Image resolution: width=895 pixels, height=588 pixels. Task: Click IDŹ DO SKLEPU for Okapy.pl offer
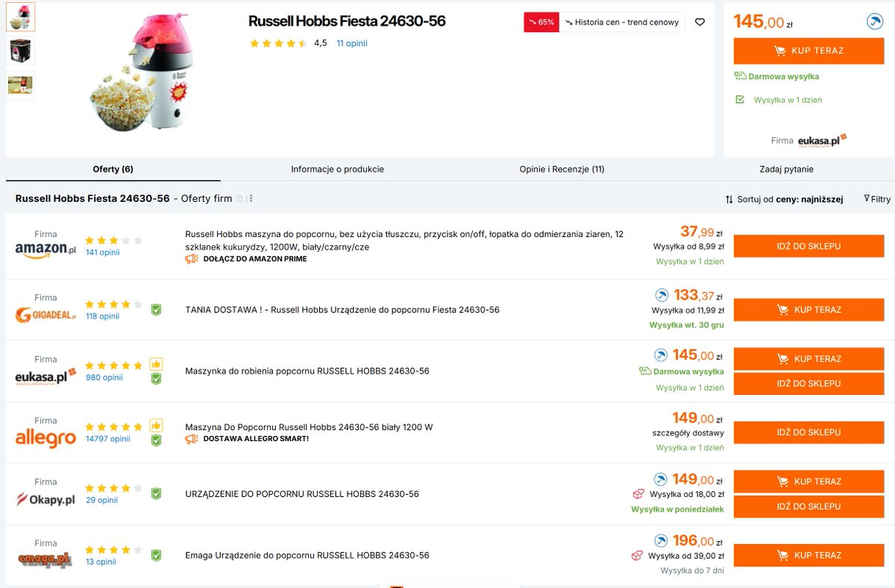tap(808, 506)
